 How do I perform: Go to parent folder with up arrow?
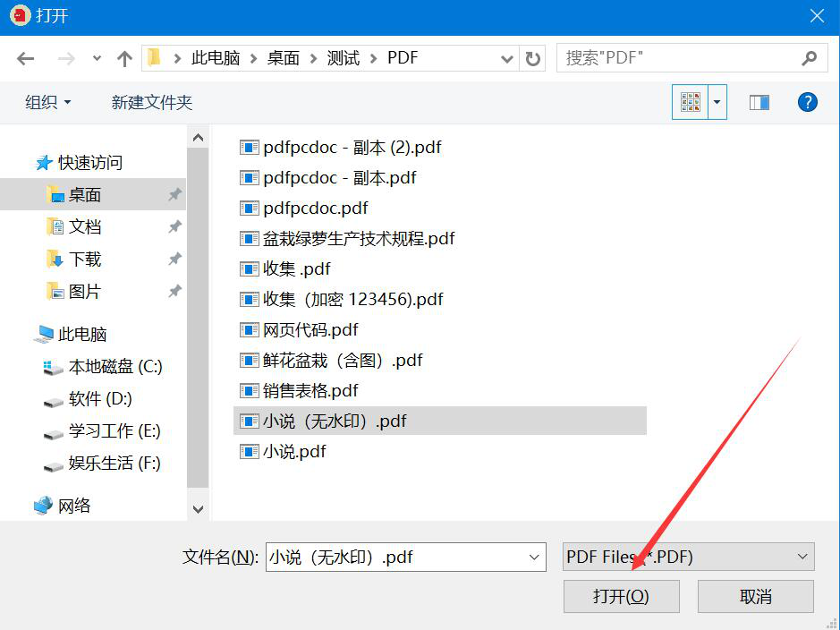(x=124, y=58)
